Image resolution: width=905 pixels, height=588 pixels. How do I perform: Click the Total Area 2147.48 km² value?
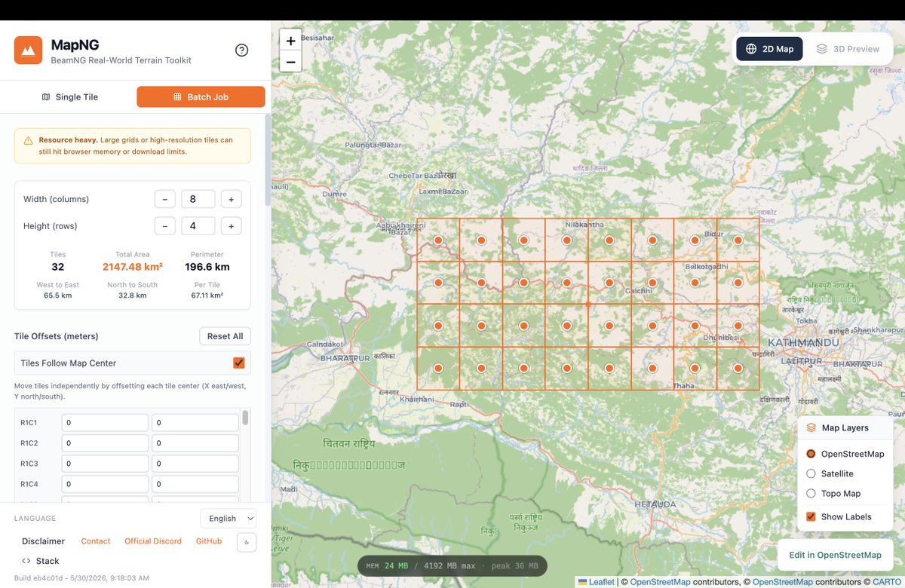pos(133,267)
